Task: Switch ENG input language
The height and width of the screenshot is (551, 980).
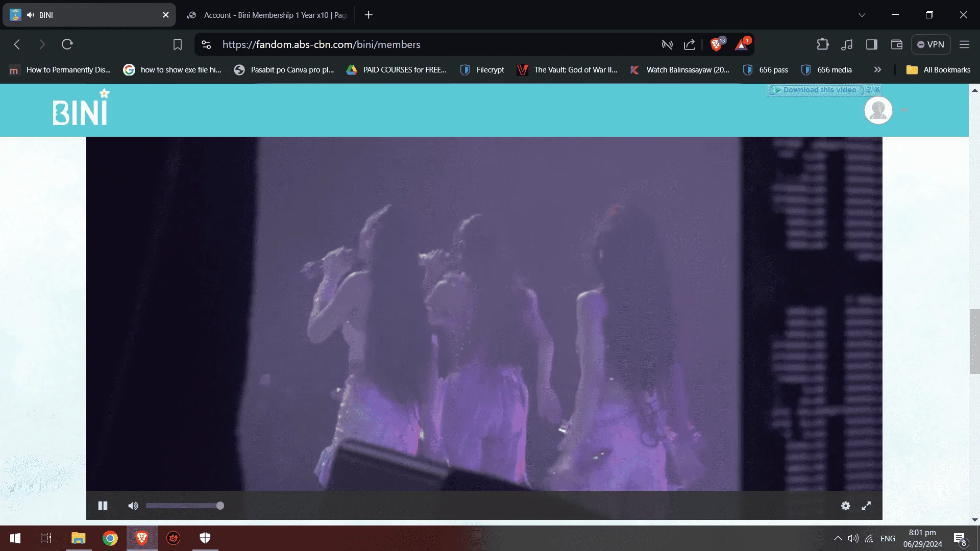Action: click(x=888, y=538)
